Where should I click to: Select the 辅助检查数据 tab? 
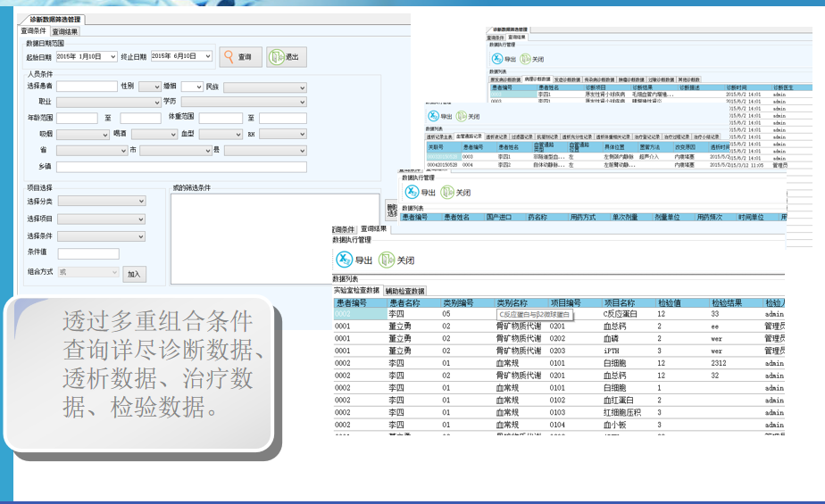pyautogui.click(x=404, y=291)
